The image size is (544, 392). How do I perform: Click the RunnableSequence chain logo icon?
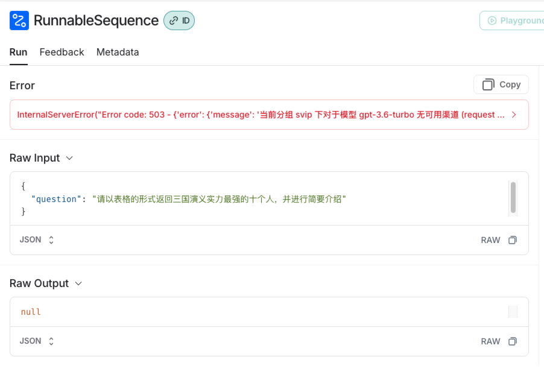19,21
